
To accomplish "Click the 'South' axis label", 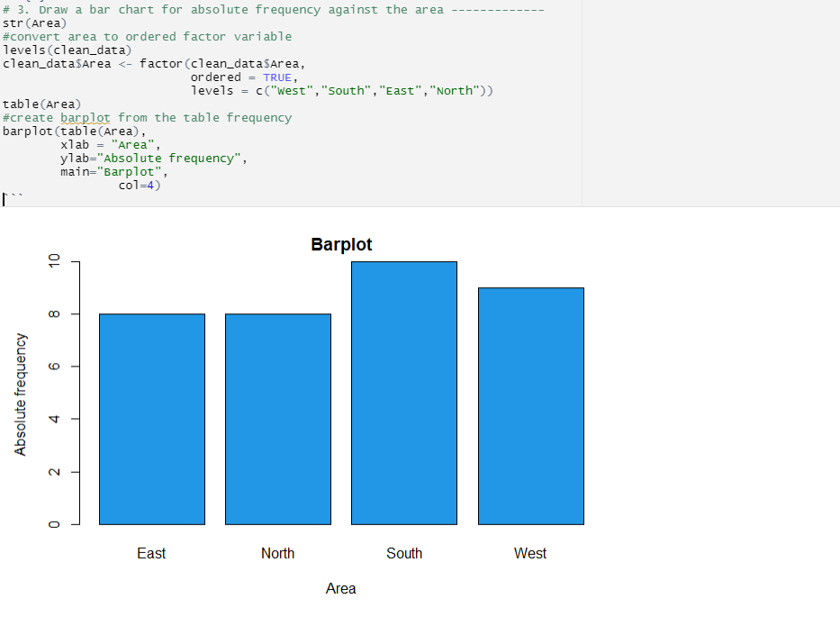I will tap(404, 553).
